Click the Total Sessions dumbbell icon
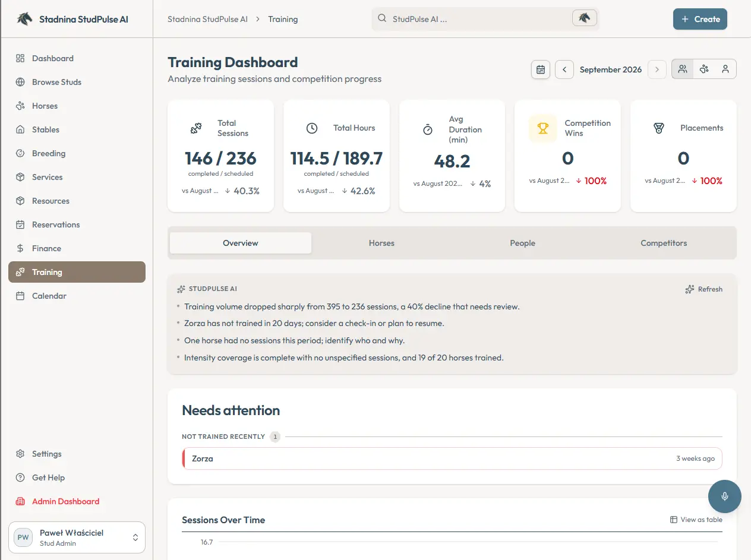This screenshot has height=560, width=751. pos(196,128)
